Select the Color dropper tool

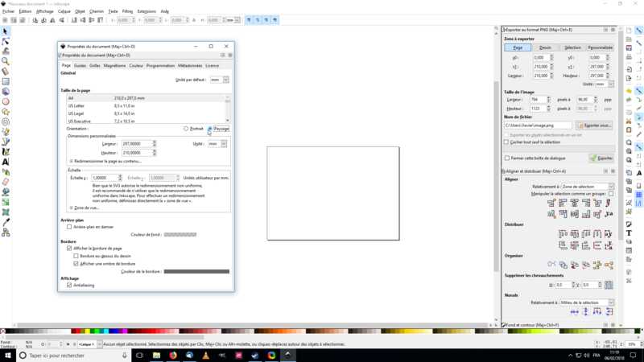[6, 222]
